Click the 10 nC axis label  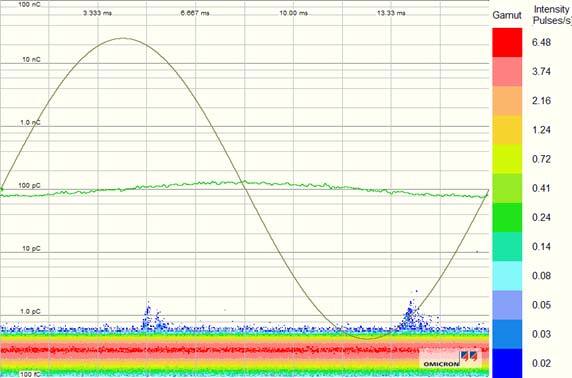pyautogui.click(x=31, y=59)
